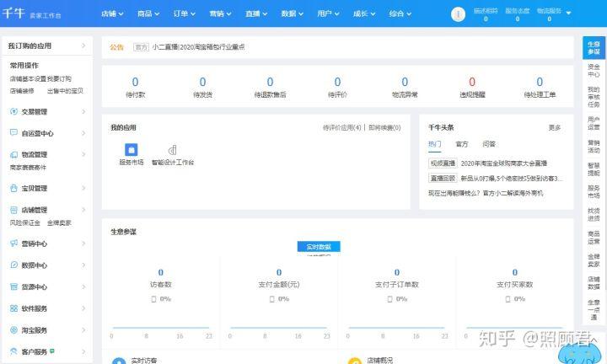
Task: Open the 订单 dropdown in the top menu
Action: [x=185, y=13]
